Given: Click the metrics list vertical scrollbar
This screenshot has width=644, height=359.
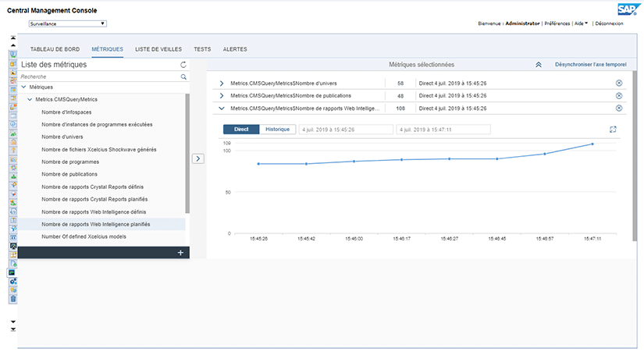Looking at the screenshot, I should coord(187,154).
